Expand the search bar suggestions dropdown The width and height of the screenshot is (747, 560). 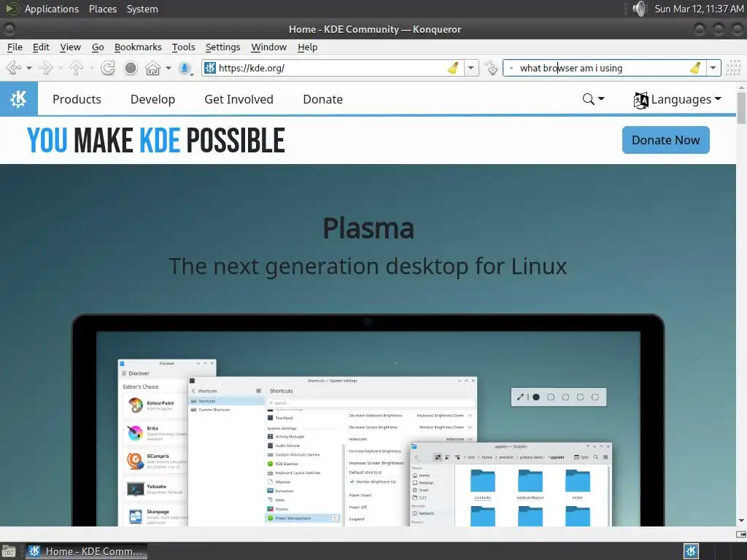point(713,68)
